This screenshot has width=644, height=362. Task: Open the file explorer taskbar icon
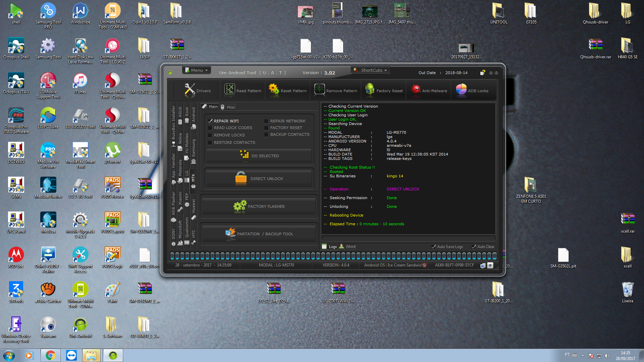91,355
